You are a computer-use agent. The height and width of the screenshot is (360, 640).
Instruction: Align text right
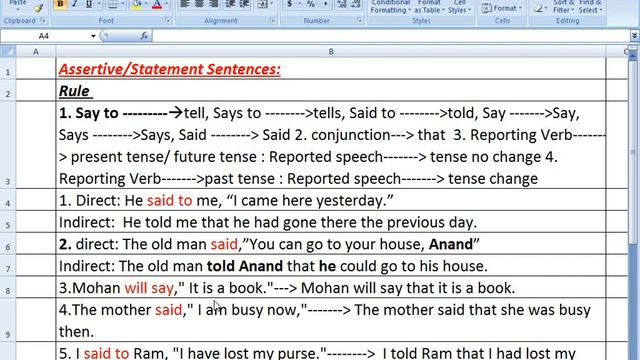[213, 4]
